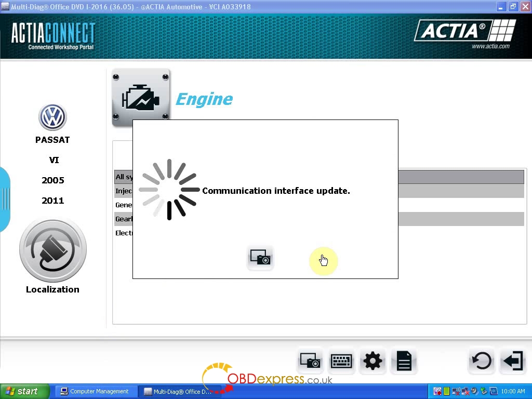Select the Injection row in the list
Viewport: 532px width, 399px height.
(x=123, y=191)
